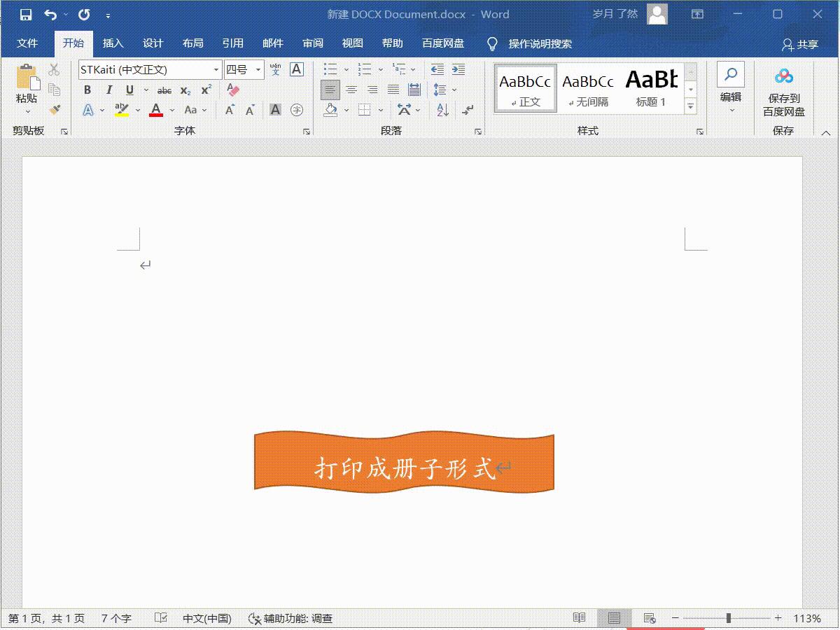
Task: Toggle bold formatting
Action: pyautogui.click(x=88, y=90)
